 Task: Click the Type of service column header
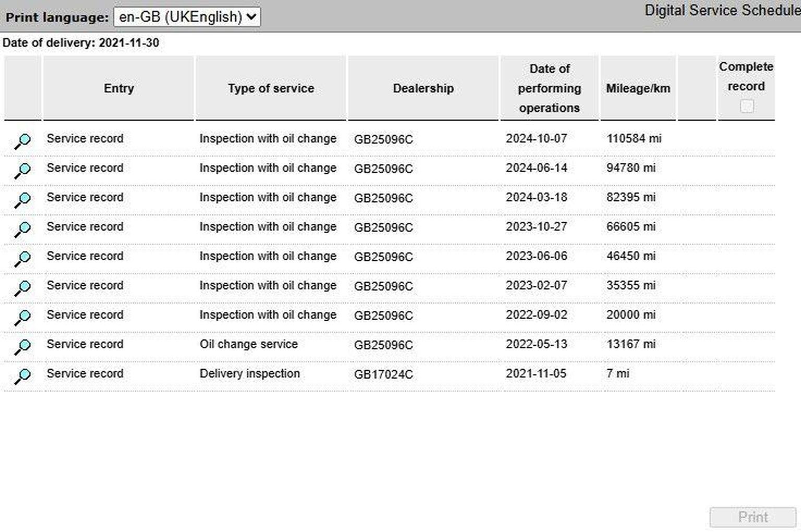(x=271, y=88)
